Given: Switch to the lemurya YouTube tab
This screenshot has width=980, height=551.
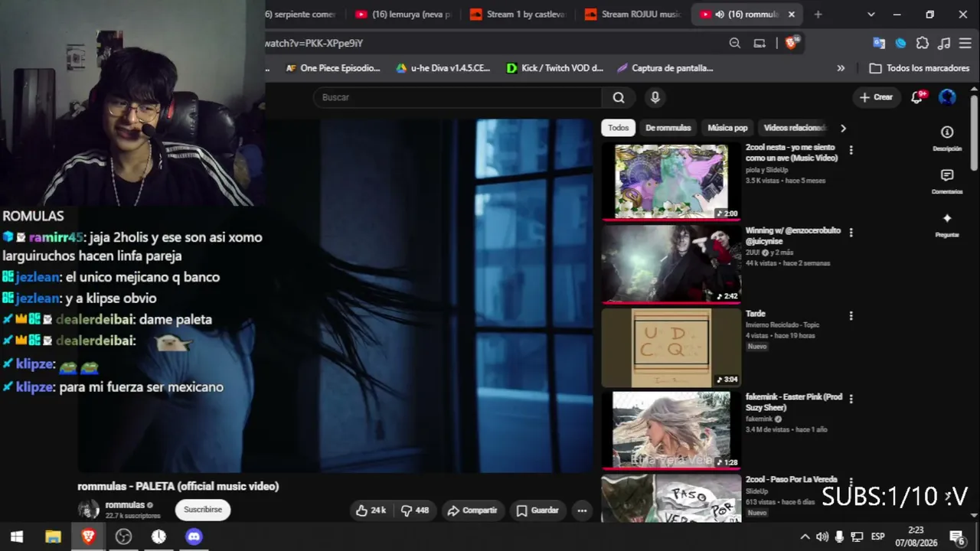Looking at the screenshot, I should 404,14.
